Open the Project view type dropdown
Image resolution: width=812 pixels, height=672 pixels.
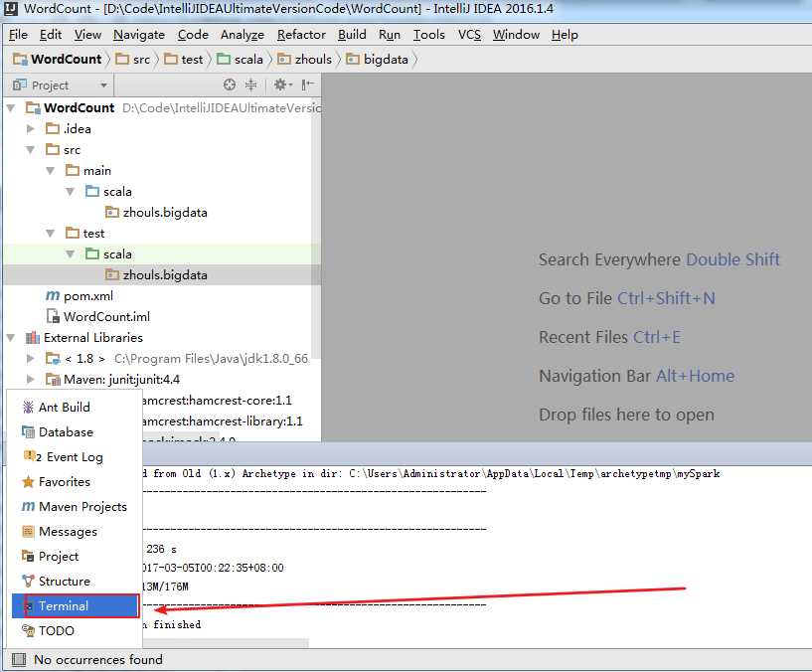[x=103, y=84]
